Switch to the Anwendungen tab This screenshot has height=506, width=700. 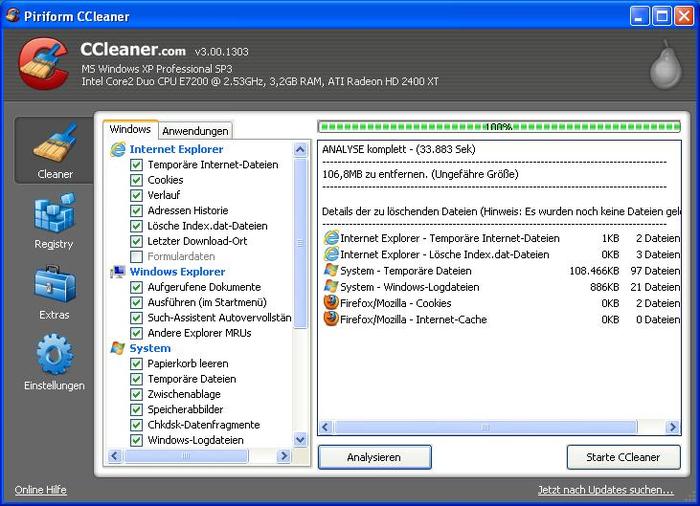coord(195,131)
